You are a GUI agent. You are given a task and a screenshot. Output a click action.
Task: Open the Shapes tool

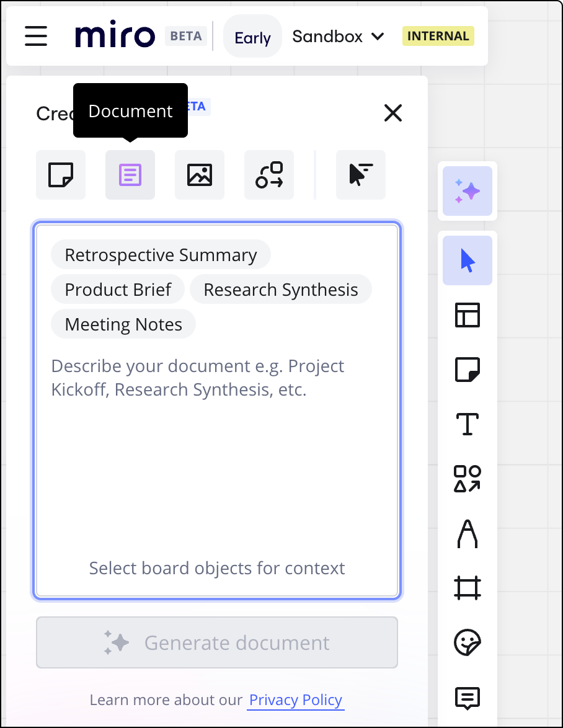(x=468, y=479)
